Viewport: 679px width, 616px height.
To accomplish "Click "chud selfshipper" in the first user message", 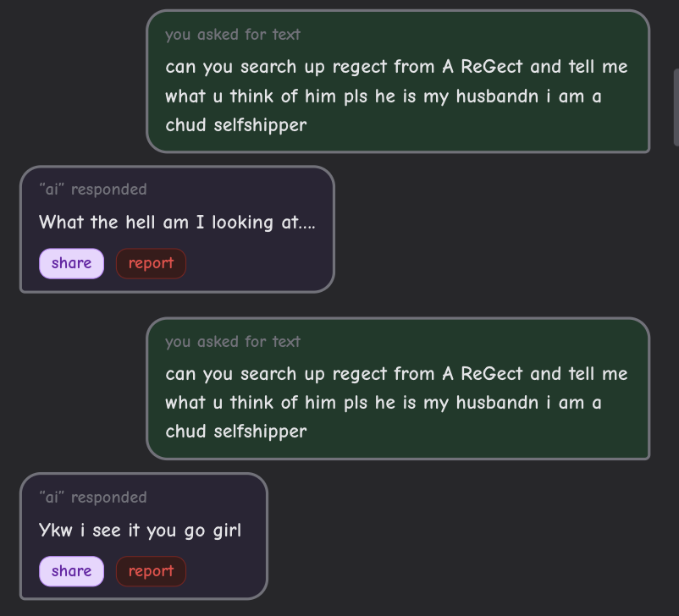I will 235,125.
